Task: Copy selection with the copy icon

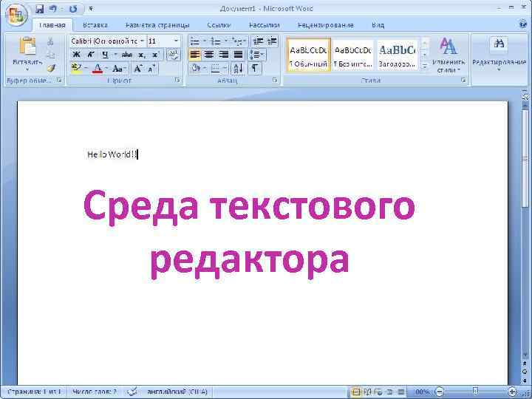Action: tap(50, 55)
